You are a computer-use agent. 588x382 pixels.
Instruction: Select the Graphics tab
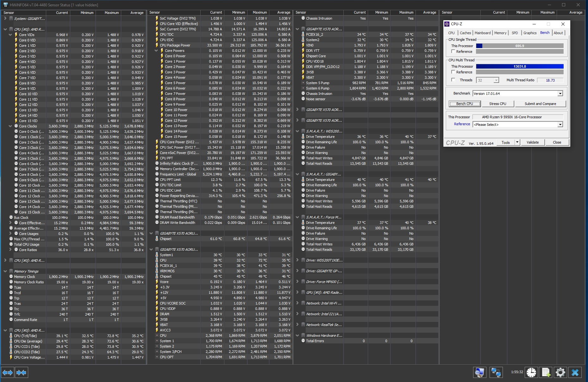(x=530, y=33)
